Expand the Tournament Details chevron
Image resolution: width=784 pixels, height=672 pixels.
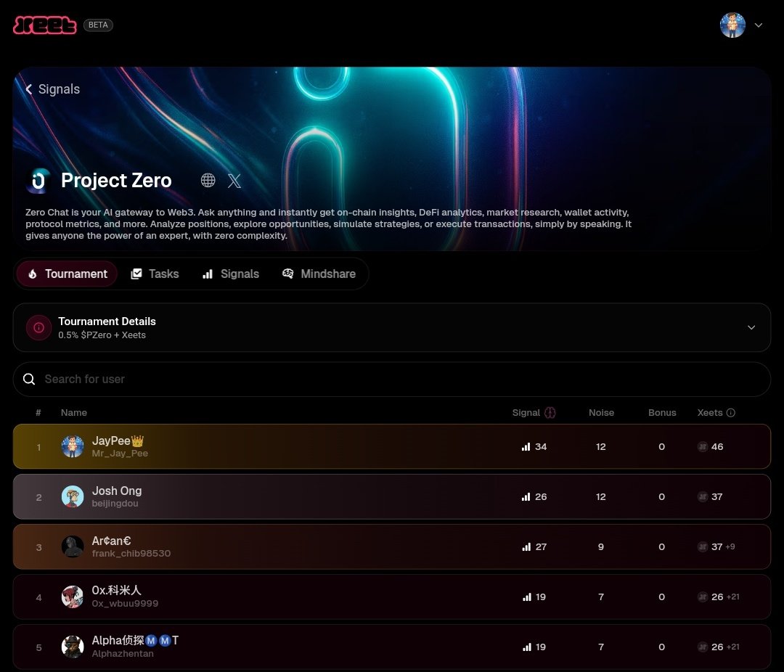click(x=751, y=327)
